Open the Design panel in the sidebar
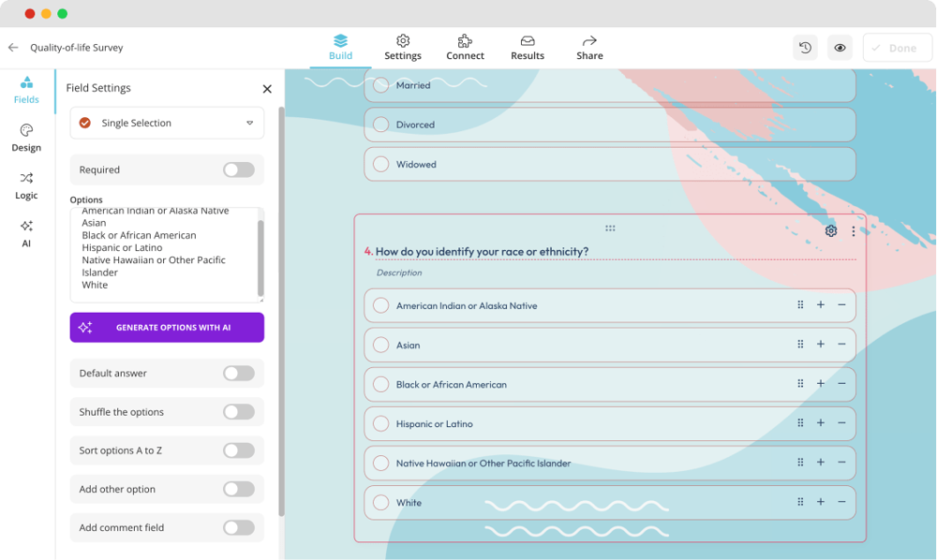This screenshot has width=937, height=560. coord(26,139)
